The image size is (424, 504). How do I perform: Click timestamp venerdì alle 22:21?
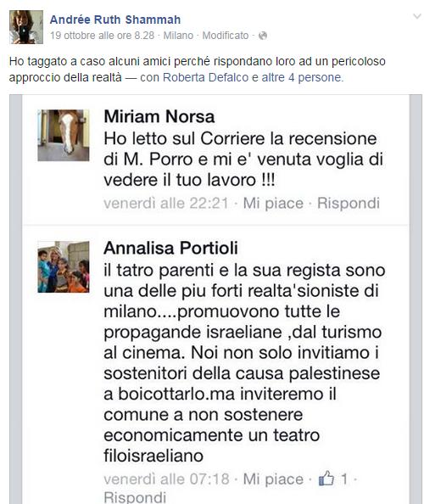click(165, 203)
